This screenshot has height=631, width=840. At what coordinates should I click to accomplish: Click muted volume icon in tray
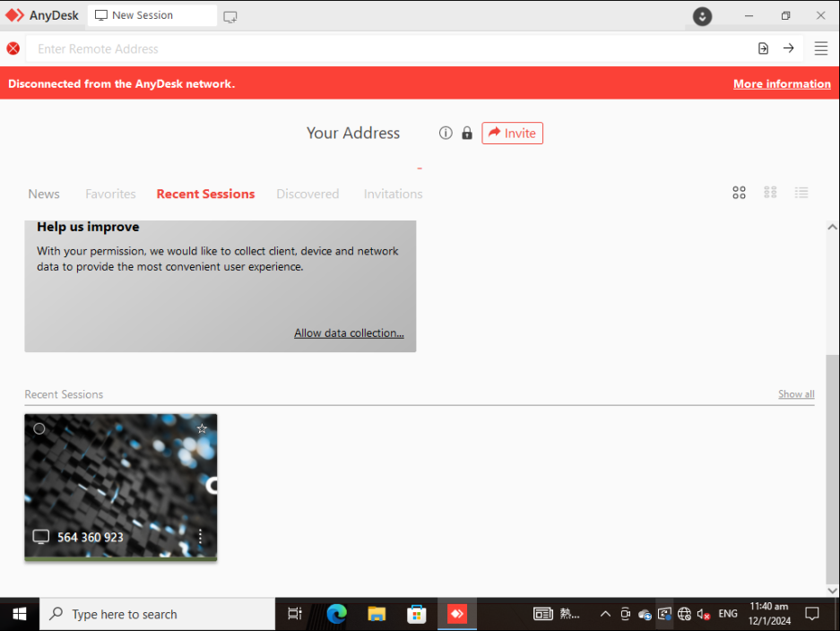pyautogui.click(x=704, y=614)
